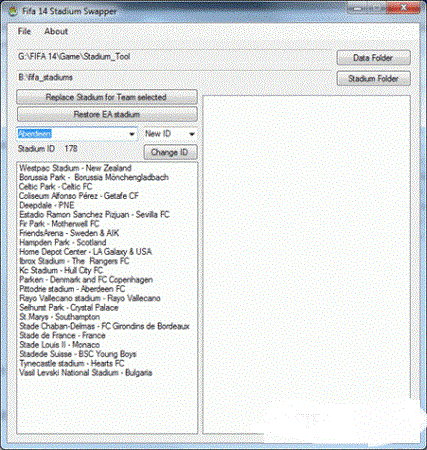Viewport: 427px width, 450px height.
Task: Click the G:\FIFA 14 data path field
Action: 173,57
